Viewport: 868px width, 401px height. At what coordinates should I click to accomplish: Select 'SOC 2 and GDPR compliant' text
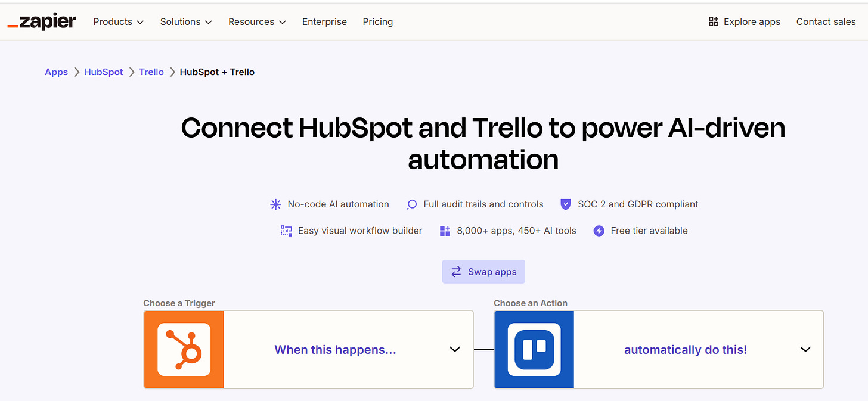coord(638,204)
